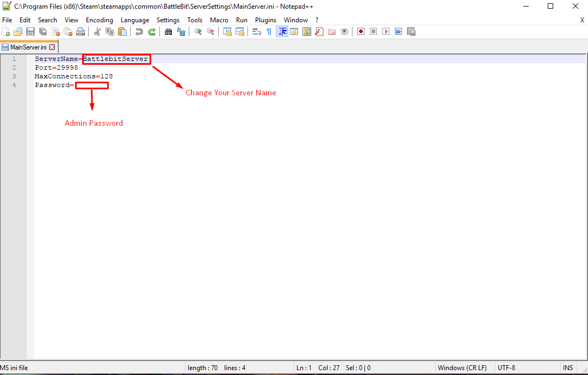This screenshot has width=588, height=375.
Task: Click the Close All documents icon
Action: [x=68, y=32]
